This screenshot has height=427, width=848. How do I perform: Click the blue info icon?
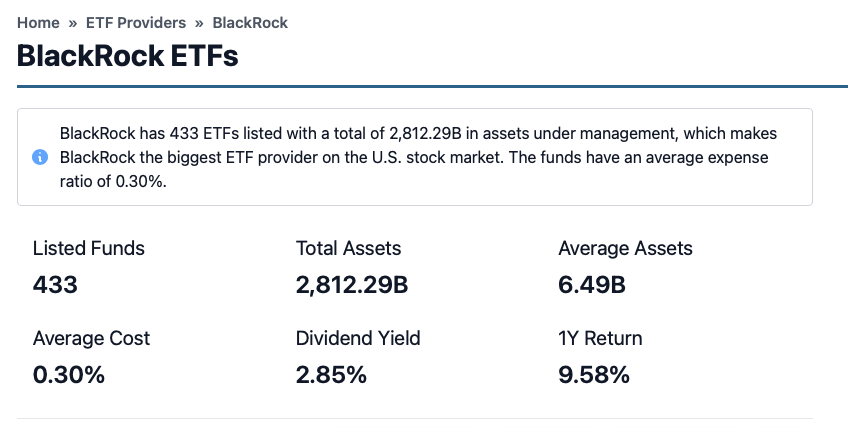(x=40, y=158)
